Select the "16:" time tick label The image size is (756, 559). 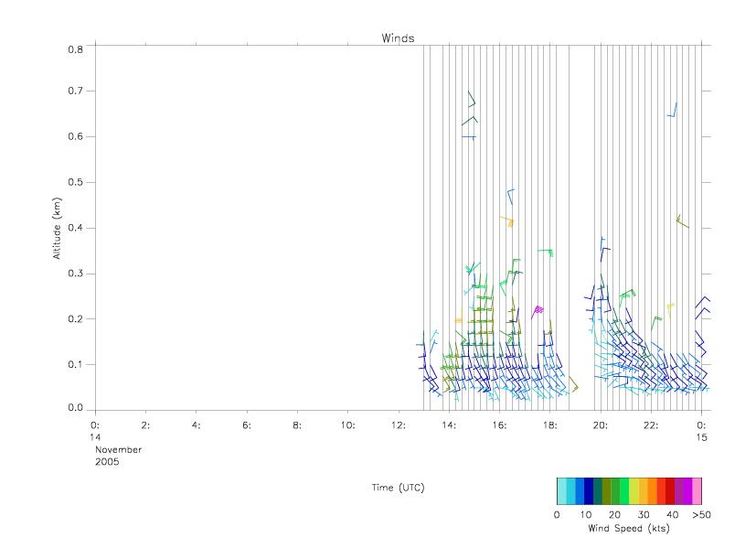tap(499, 425)
